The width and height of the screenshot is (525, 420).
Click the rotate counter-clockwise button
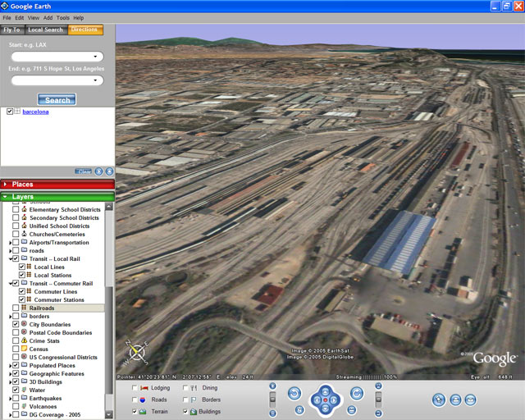[294, 394]
